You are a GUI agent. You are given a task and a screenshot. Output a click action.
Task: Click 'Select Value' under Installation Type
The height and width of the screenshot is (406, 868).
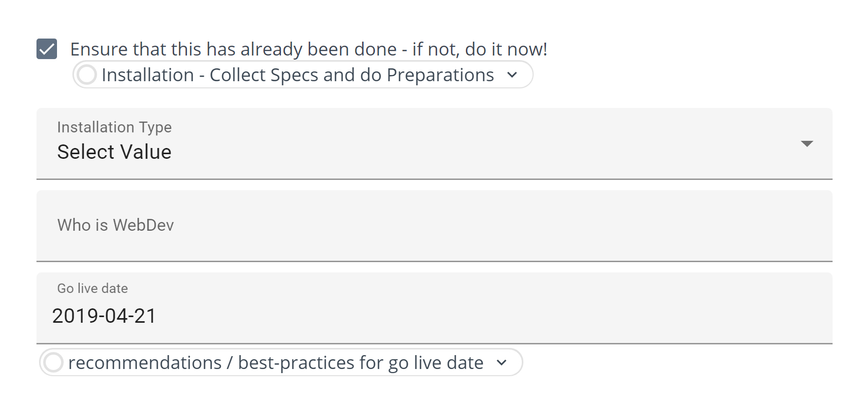pyautogui.click(x=114, y=152)
